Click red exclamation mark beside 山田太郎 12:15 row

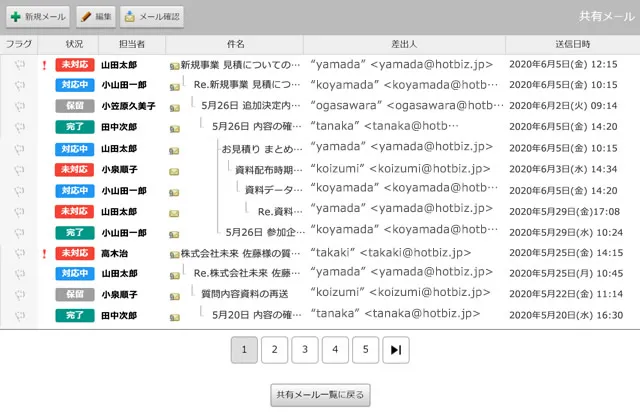click(44, 65)
